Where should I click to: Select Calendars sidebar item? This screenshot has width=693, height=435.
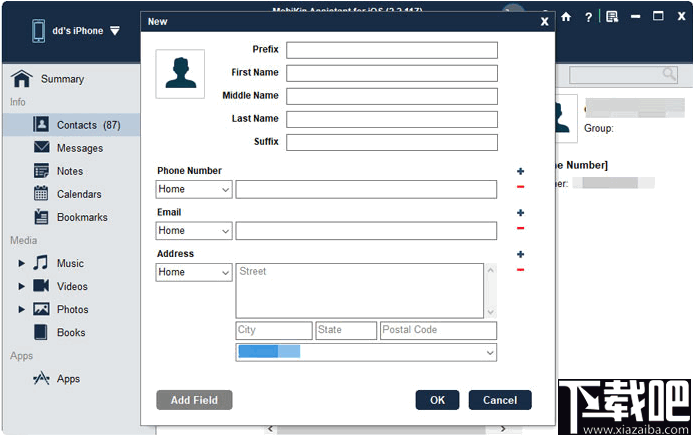tap(72, 194)
